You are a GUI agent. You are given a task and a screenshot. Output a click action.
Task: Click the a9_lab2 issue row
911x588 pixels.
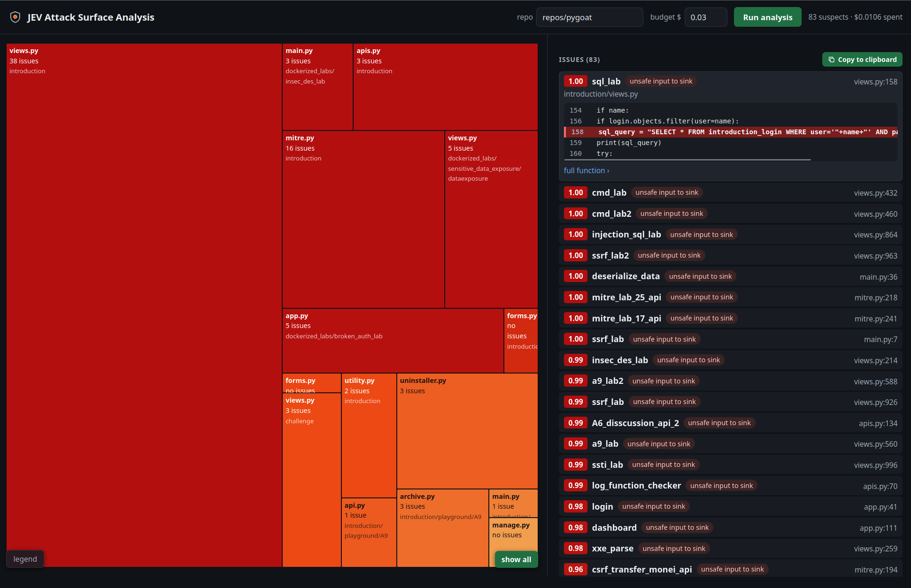[x=730, y=381]
